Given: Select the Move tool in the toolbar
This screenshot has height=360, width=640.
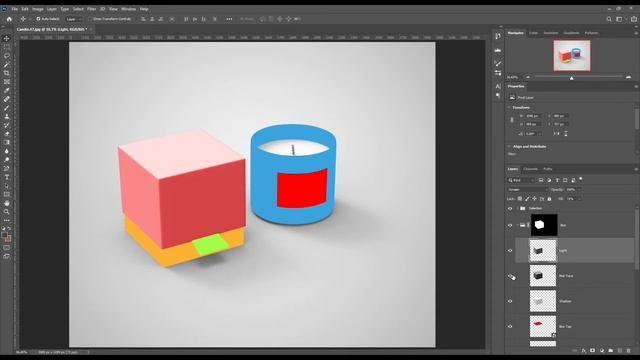Looking at the screenshot, I should (x=7, y=38).
